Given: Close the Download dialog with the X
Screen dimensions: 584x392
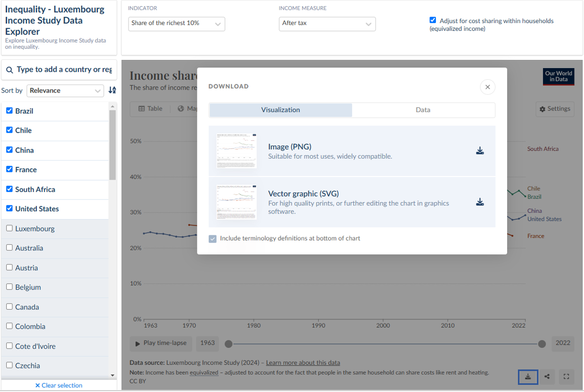Looking at the screenshot, I should coord(487,87).
